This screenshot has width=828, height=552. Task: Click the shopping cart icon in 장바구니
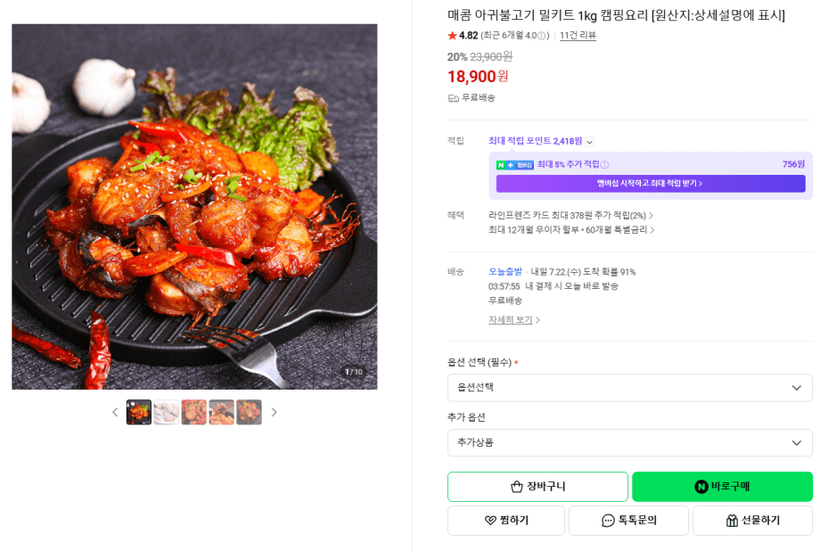tap(516, 486)
